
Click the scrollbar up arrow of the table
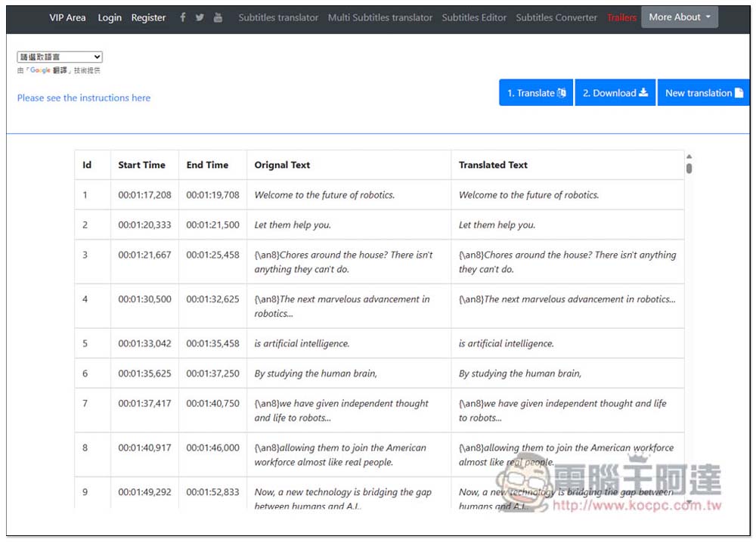[x=689, y=156]
